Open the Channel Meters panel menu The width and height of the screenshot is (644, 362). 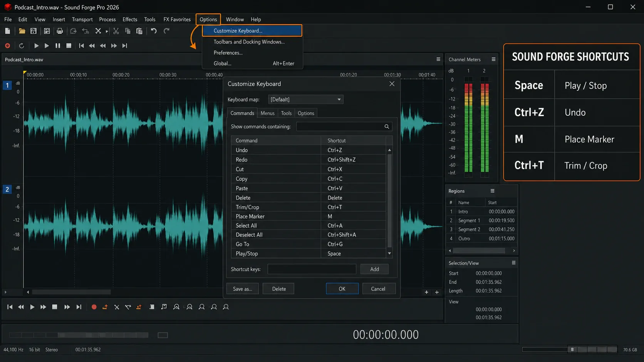(x=493, y=59)
